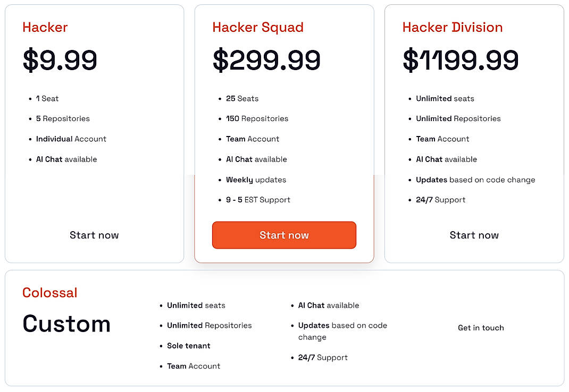
Task: Select Get in touch for the Colossal plan
Action: pyautogui.click(x=481, y=328)
